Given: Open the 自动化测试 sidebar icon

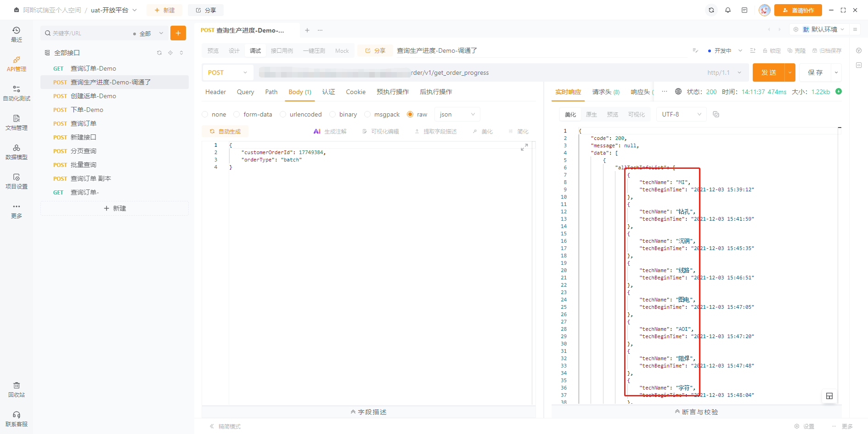Looking at the screenshot, I should [17, 93].
